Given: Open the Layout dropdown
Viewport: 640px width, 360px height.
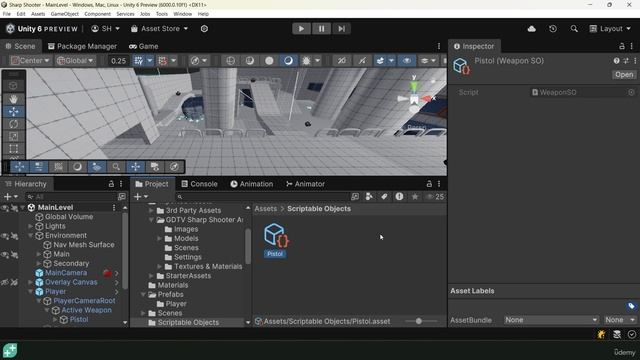Looking at the screenshot, I should tap(610, 29).
